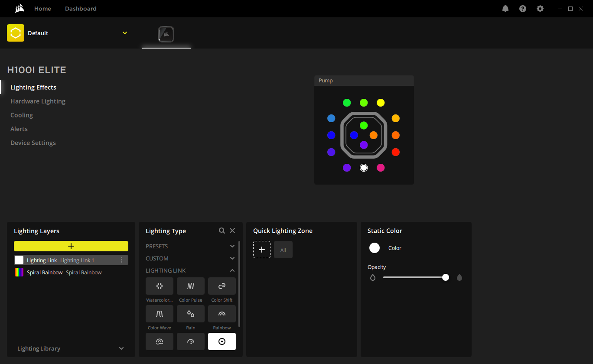Go to the Home tab
Image resolution: width=593 pixels, height=364 pixels.
point(42,9)
